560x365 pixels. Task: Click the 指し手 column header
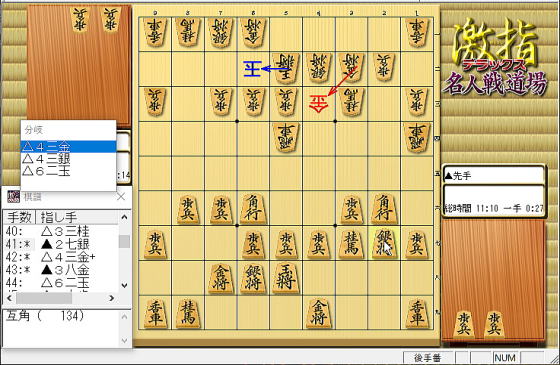point(77,217)
